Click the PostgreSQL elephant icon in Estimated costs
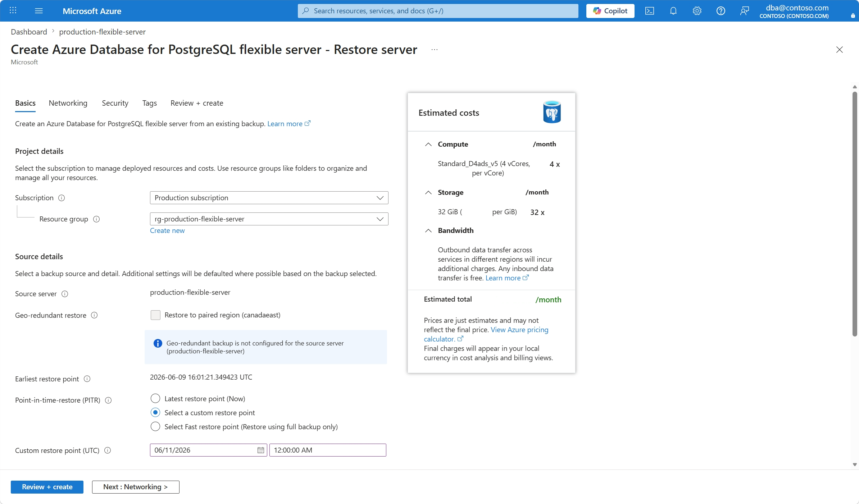 point(552,112)
